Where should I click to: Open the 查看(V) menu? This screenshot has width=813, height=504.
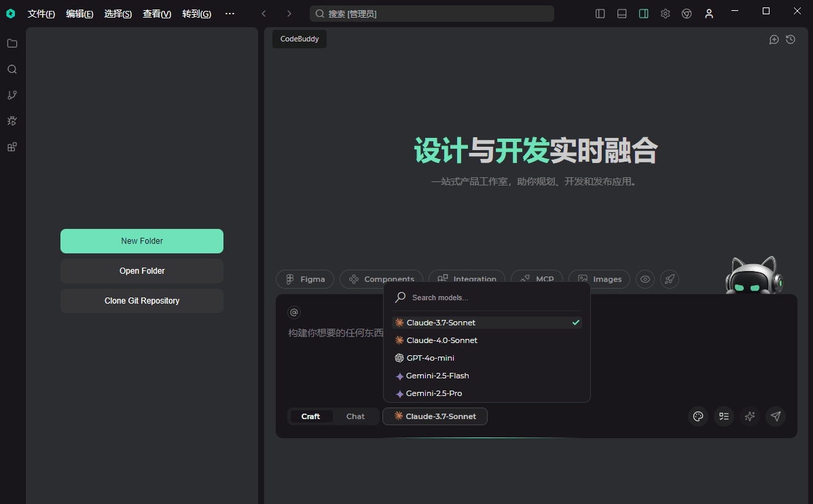(x=157, y=14)
